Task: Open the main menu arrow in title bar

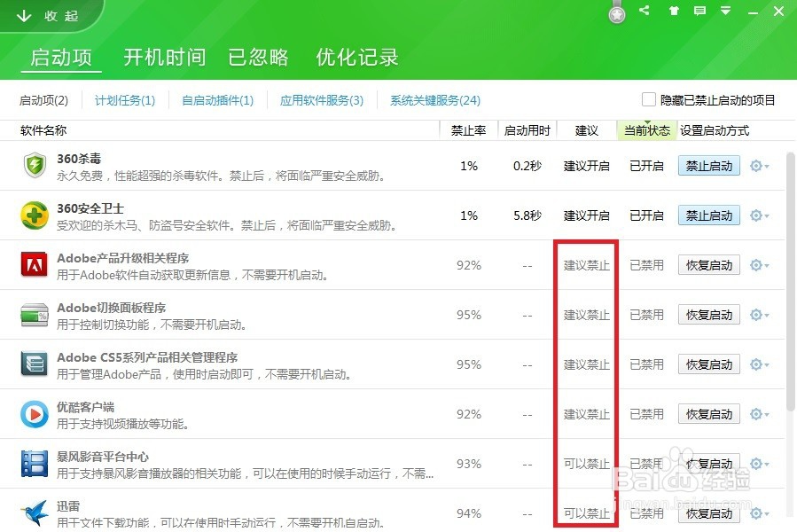Action: click(x=727, y=12)
